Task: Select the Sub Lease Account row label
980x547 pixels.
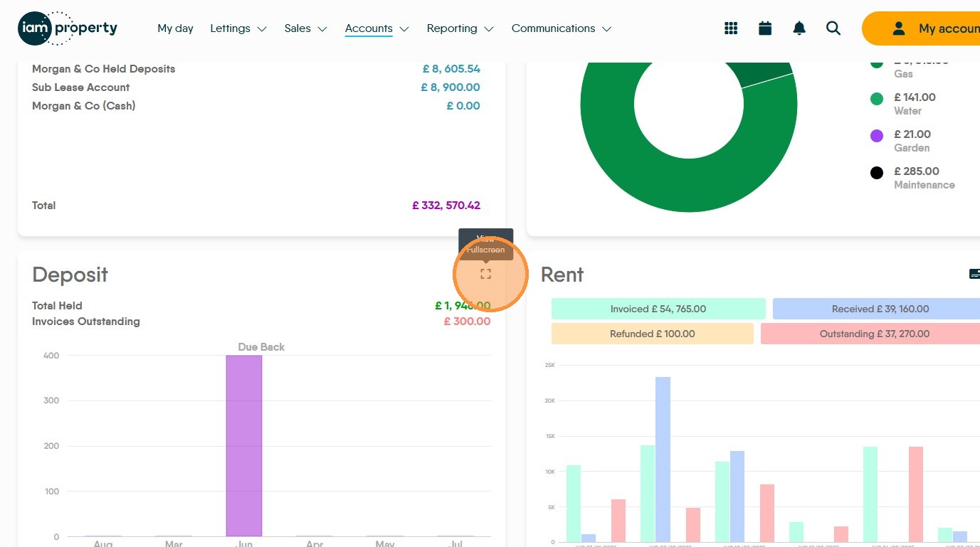Action: [81, 87]
